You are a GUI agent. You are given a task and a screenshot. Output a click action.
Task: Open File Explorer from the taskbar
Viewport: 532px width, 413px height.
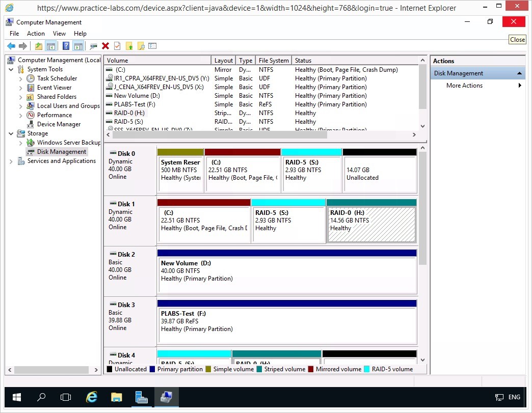click(x=117, y=397)
